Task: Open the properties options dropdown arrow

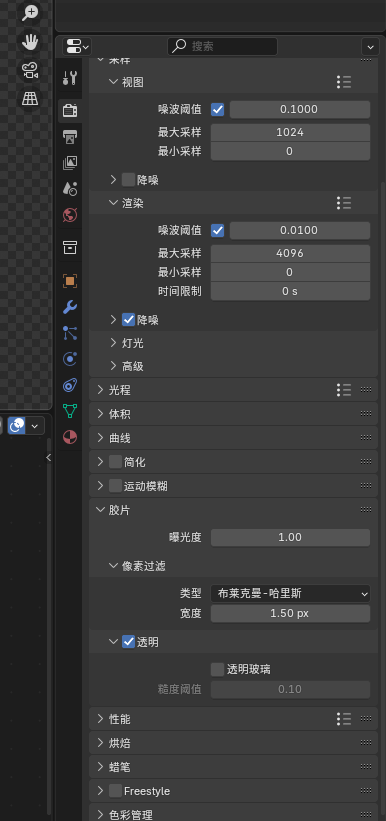Action: click(x=370, y=47)
